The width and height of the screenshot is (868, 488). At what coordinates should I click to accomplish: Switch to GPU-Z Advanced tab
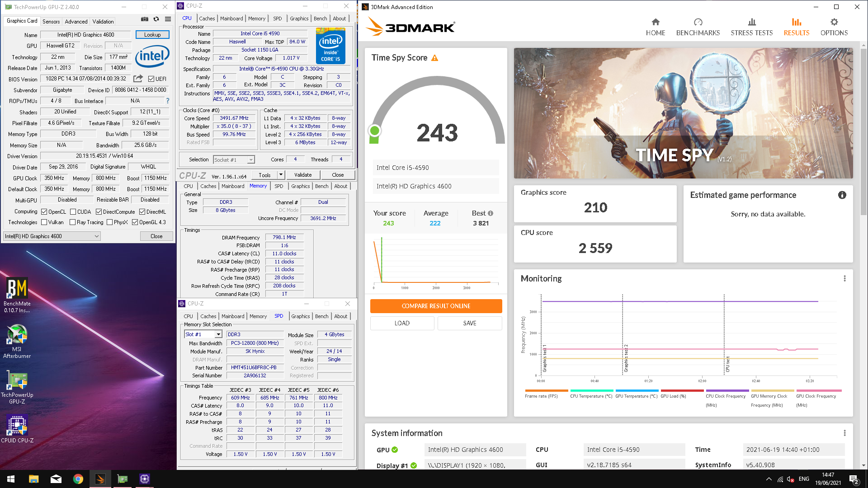pyautogui.click(x=76, y=21)
